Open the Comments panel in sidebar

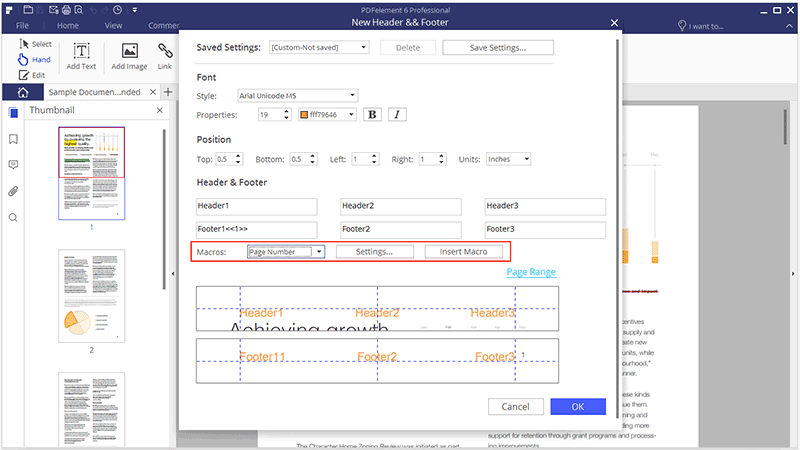click(x=13, y=165)
